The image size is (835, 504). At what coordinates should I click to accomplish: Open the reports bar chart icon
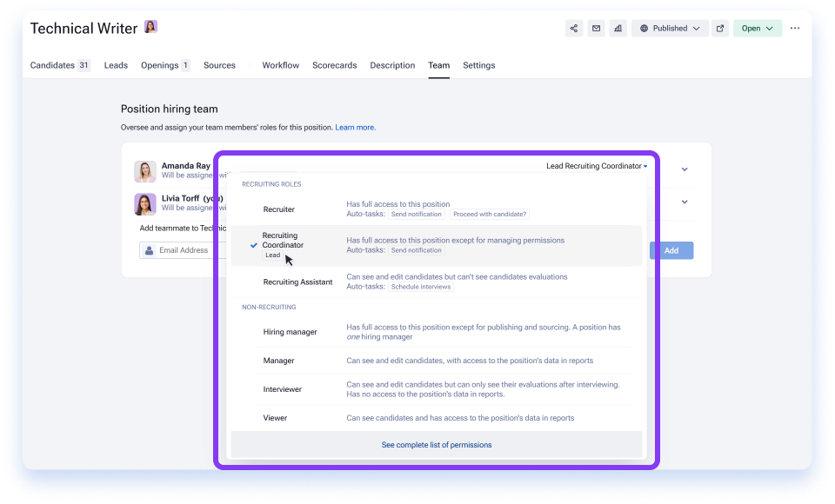pos(618,28)
